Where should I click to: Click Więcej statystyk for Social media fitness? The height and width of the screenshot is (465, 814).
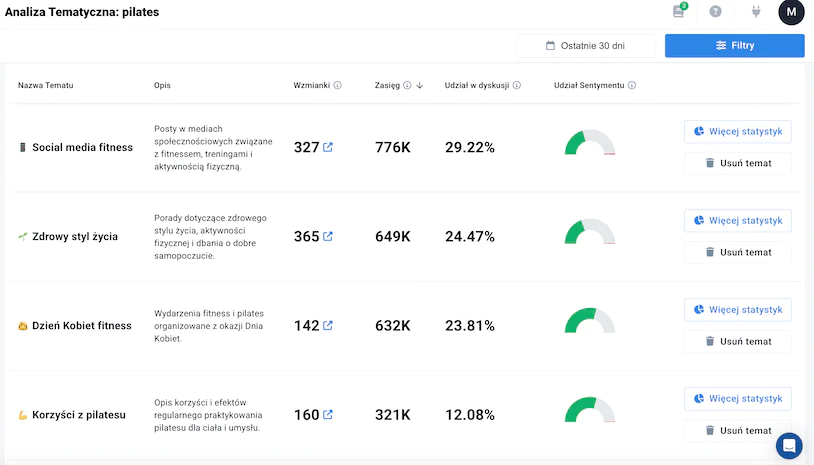(738, 131)
